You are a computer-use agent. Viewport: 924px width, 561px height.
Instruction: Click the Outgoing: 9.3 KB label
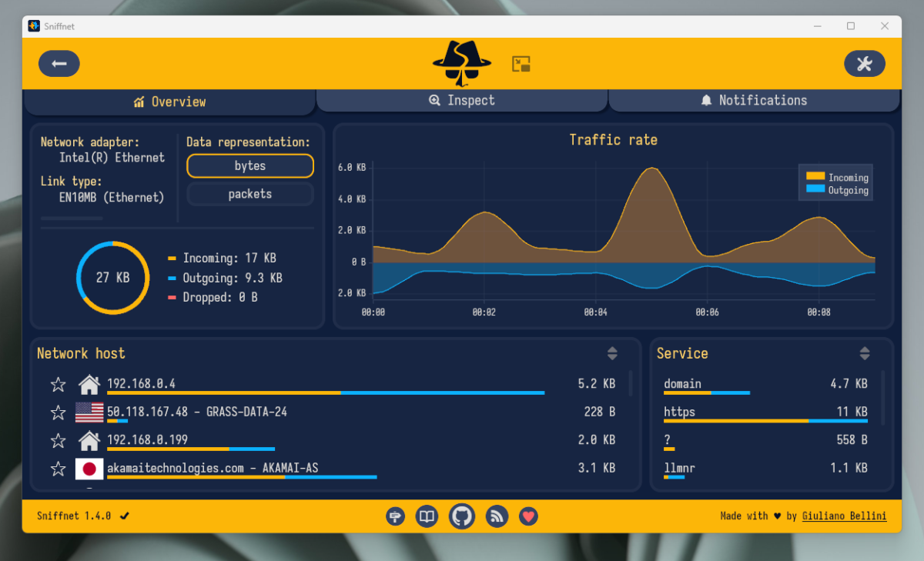pyautogui.click(x=233, y=278)
